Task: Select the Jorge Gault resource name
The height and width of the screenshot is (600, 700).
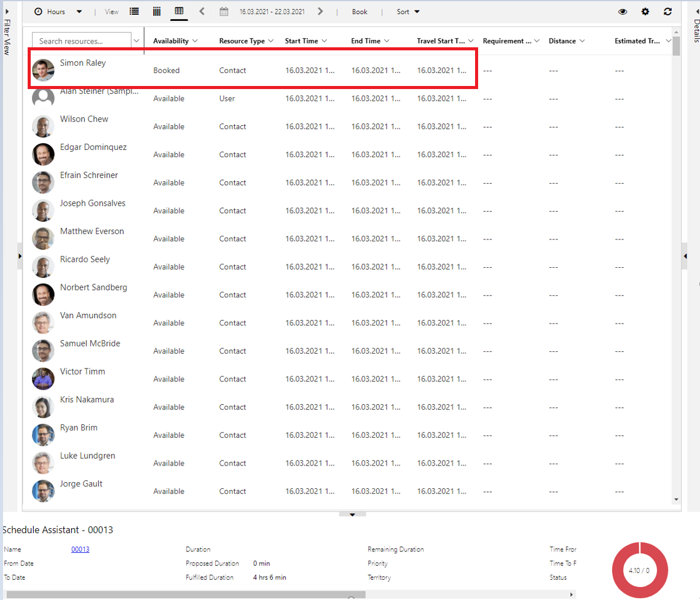Action: click(81, 484)
